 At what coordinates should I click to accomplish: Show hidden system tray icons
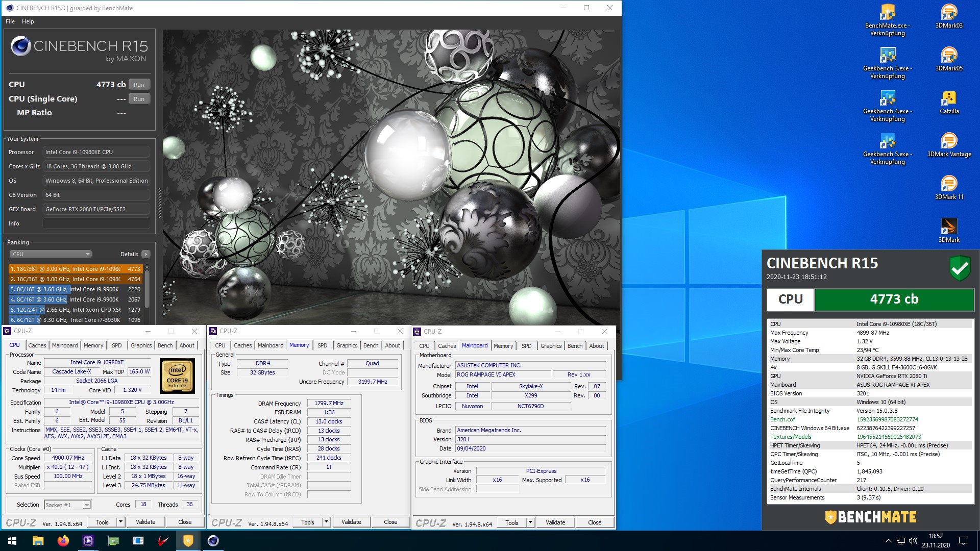coord(888,541)
